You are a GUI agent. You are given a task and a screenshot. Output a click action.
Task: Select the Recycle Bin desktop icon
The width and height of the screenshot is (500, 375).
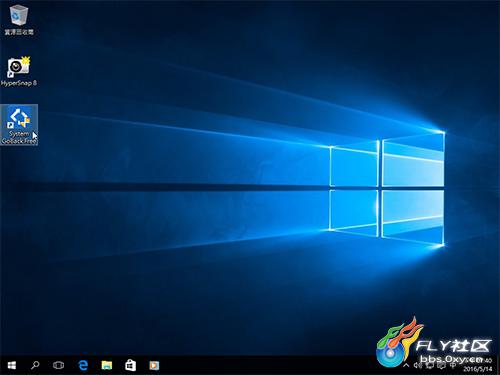point(19,20)
